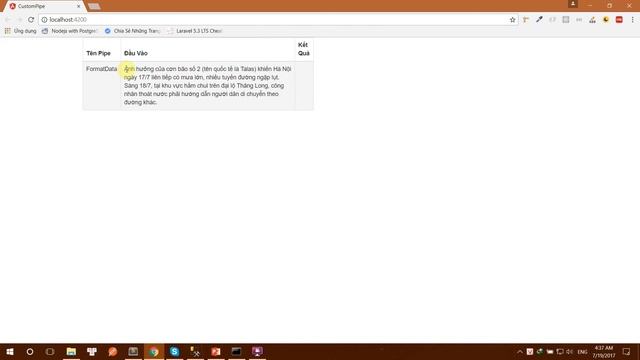Open File Explorer from taskbar
Viewport: 640px width, 360px height.
pos(71,351)
